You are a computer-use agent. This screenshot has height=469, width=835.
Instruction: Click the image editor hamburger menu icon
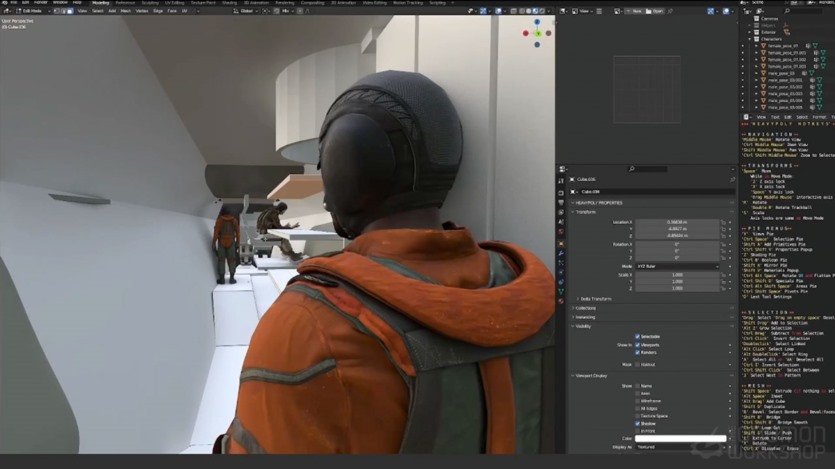pos(599,11)
